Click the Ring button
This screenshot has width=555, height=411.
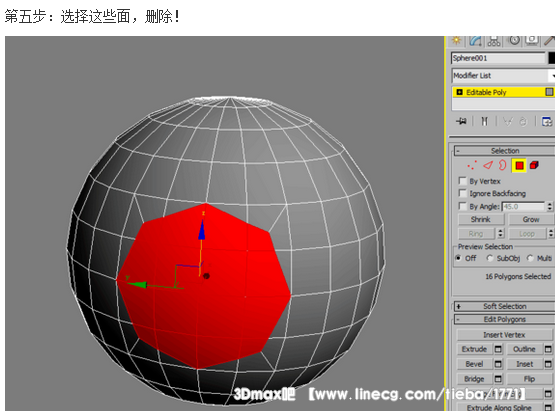(476, 234)
